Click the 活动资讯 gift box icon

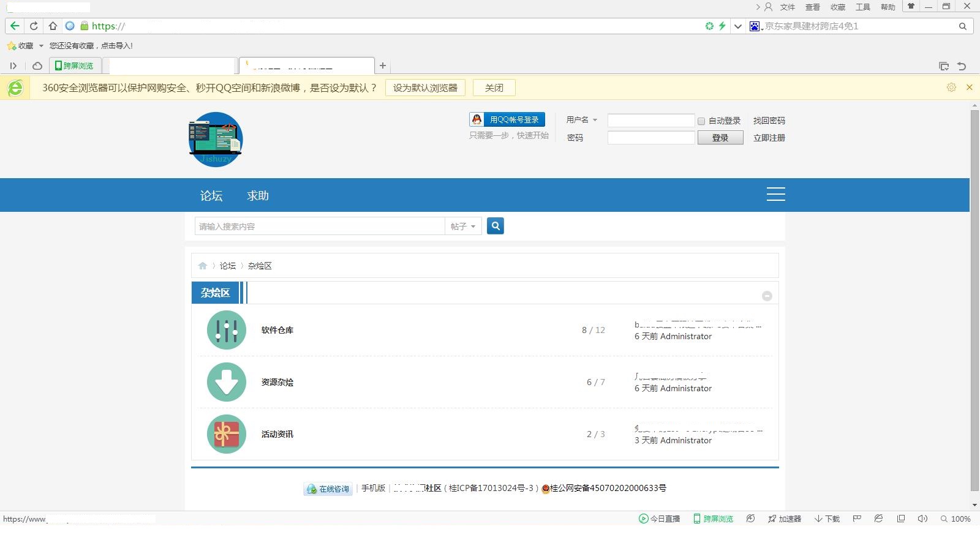point(227,434)
